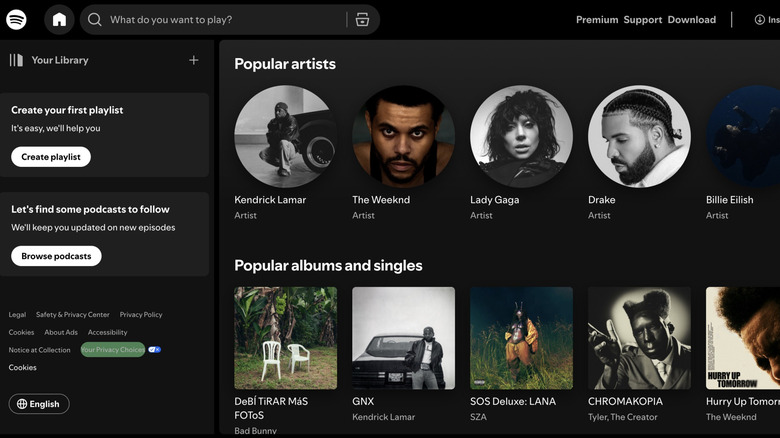Open the Legal footer link
This screenshot has width=780, height=438.
click(x=17, y=315)
